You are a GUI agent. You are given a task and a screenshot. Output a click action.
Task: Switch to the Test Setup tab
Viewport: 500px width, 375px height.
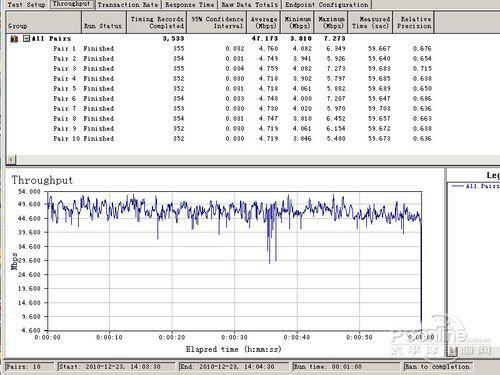coord(26,5)
